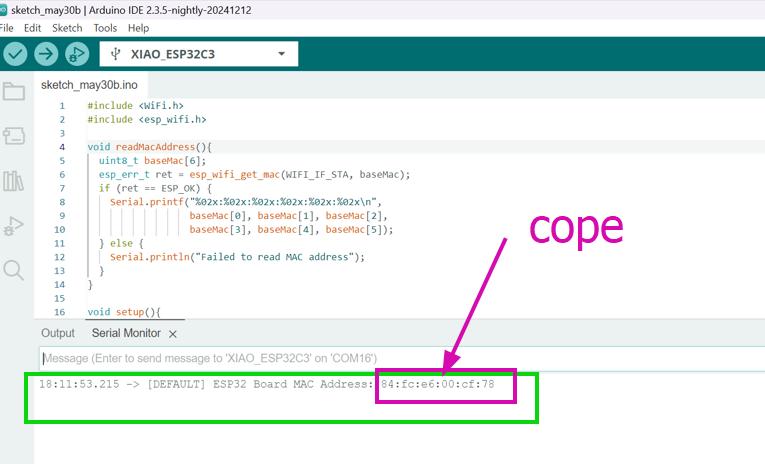Image resolution: width=765 pixels, height=464 pixels.
Task: Open the Edit menu
Action: tap(32, 28)
